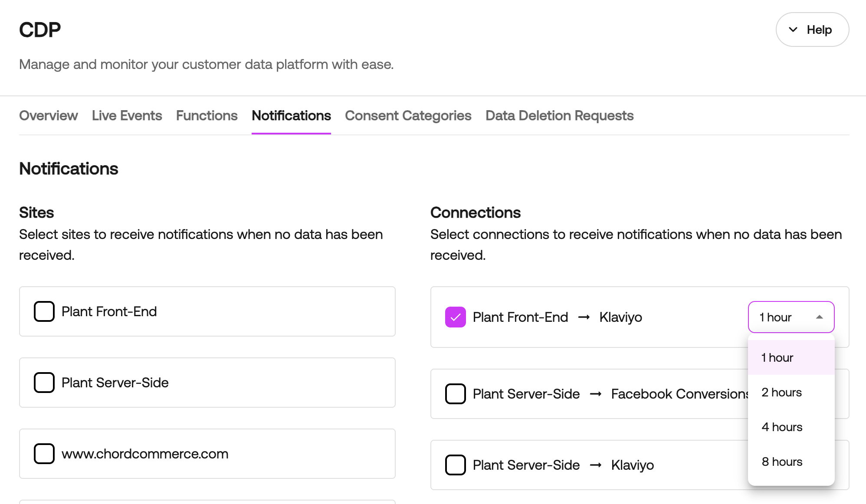Viewport: 866px width, 504px height.
Task: Collapse the 1 hour interval dropdown
Action: click(791, 317)
